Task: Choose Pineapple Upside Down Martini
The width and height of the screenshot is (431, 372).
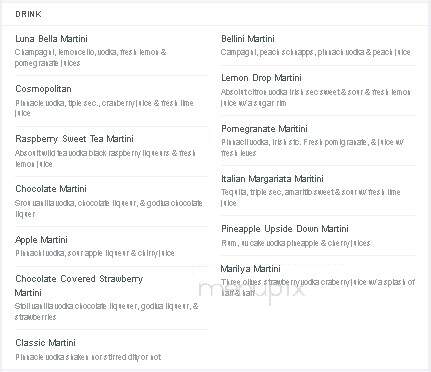Action: [285, 229]
